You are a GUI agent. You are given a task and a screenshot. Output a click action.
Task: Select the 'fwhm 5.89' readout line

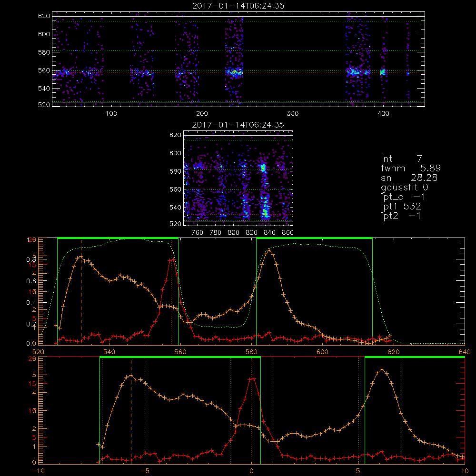(x=411, y=168)
